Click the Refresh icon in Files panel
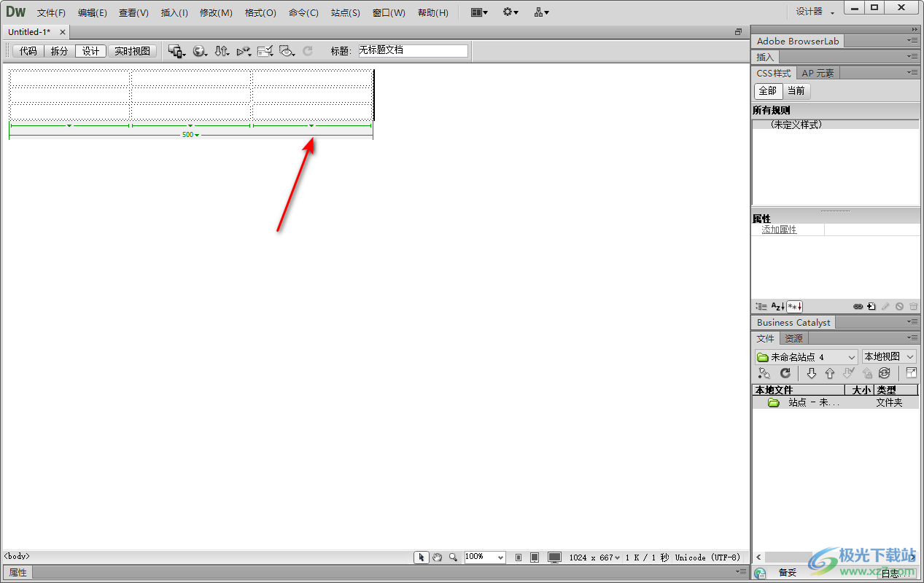Image resolution: width=924 pixels, height=583 pixels. (x=785, y=373)
